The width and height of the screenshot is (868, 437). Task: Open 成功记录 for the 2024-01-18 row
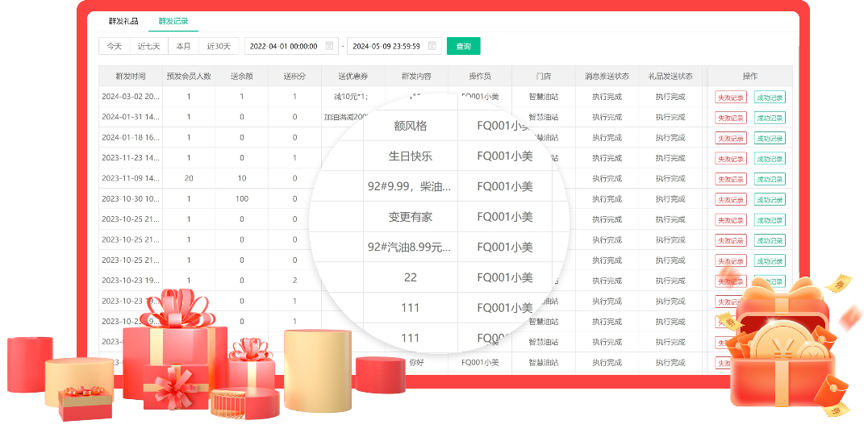point(770,138)
